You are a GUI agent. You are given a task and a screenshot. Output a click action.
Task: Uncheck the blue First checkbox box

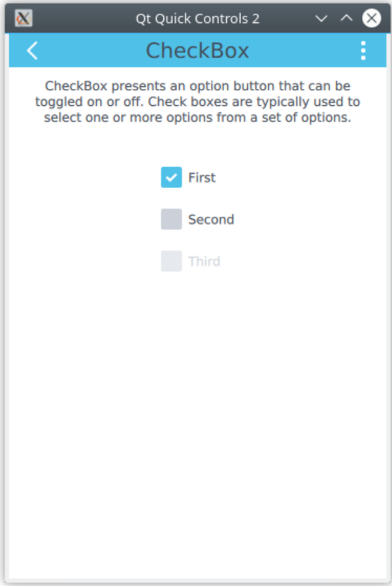172,177
